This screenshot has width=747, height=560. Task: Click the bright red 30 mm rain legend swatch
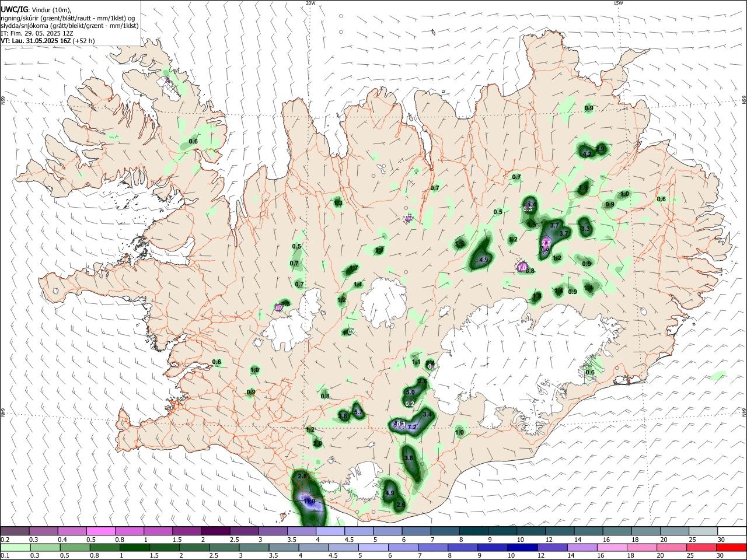point(731,547)
